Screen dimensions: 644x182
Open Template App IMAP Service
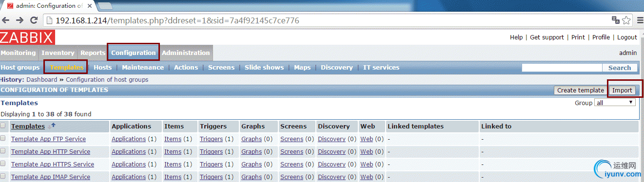coord(51,177)
